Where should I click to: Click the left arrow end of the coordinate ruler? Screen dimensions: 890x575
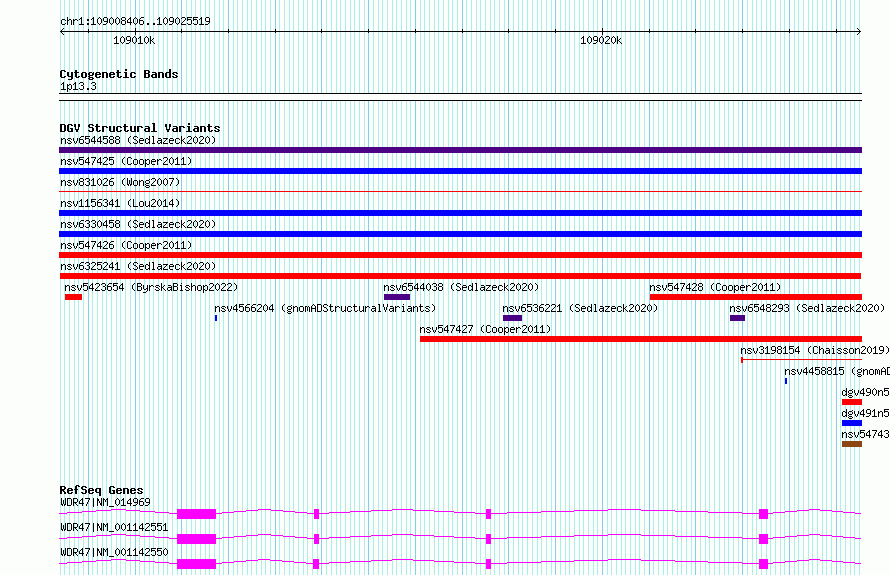pyautogui.click(x=62, y=32)
